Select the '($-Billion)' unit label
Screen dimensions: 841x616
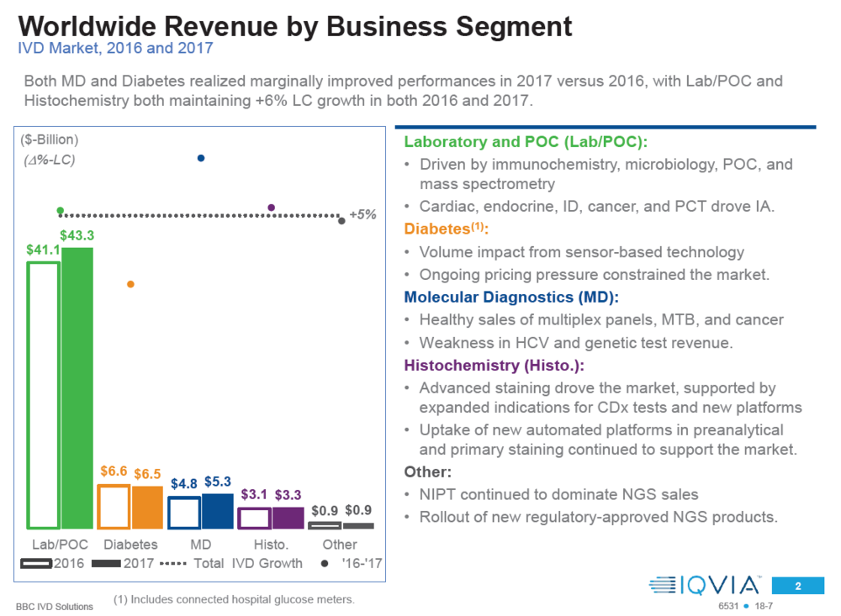click(50, 140)
